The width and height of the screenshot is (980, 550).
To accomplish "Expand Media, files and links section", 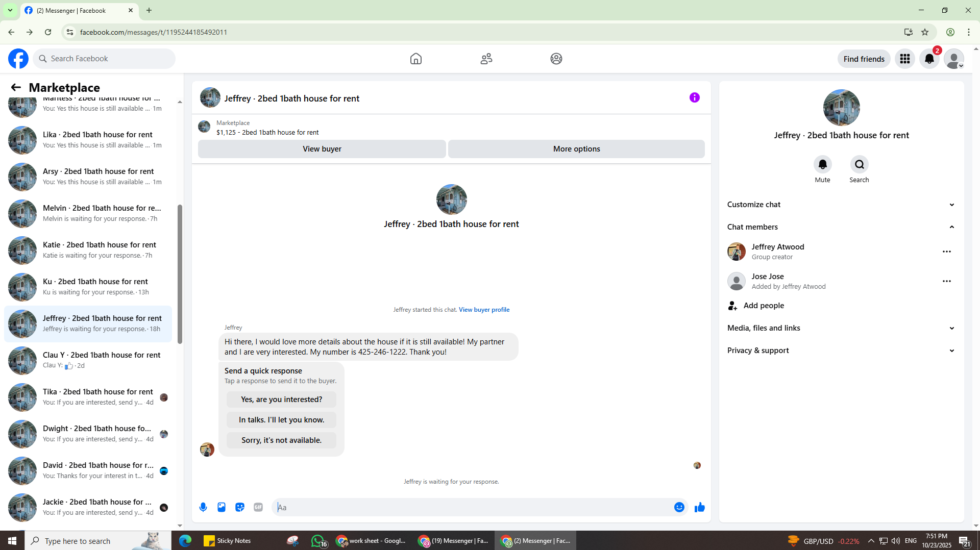I will point(841,328).
